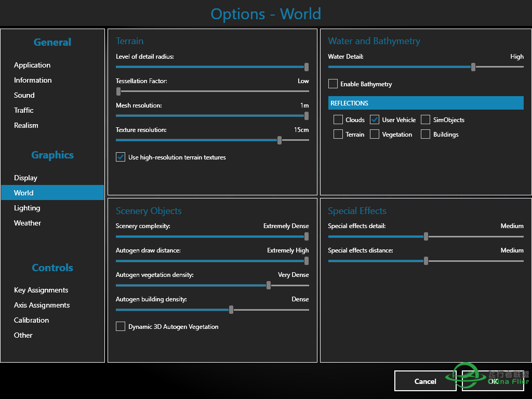The width and height of the screenshot is (532, 399).
Task: Select the Realism settings page
Action: (x=26, y=125)
